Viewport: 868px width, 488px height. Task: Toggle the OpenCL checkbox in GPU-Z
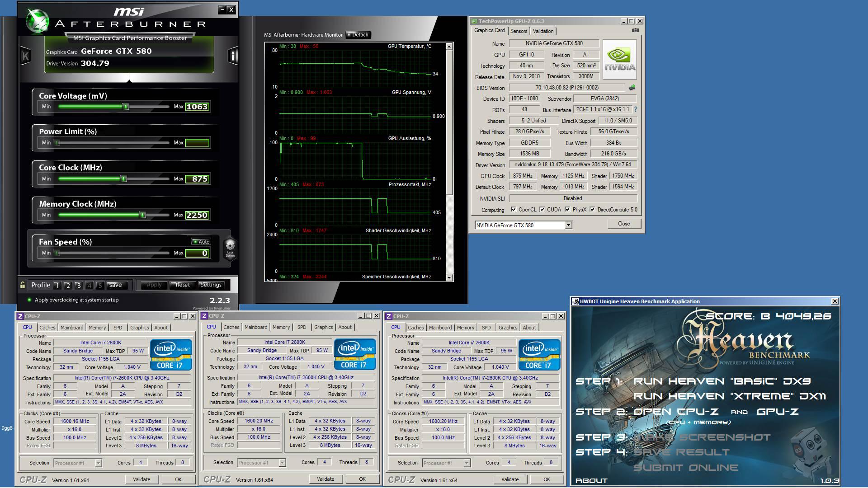pos(513,210)
